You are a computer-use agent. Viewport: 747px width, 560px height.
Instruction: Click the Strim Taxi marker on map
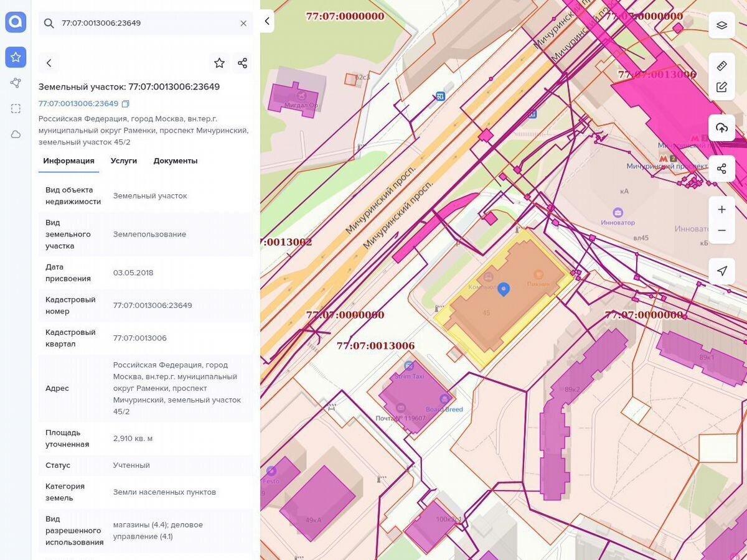coord(409,366)
